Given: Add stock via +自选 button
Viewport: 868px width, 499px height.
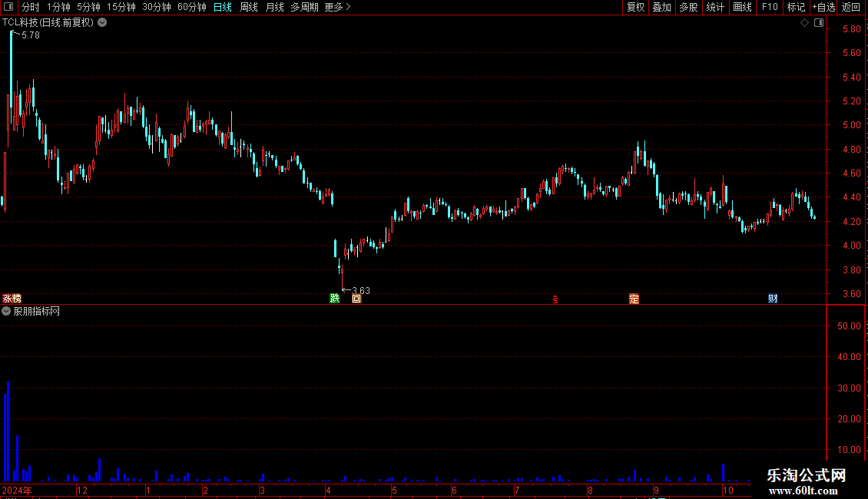Looking at the screenshot, I should 823,7.
